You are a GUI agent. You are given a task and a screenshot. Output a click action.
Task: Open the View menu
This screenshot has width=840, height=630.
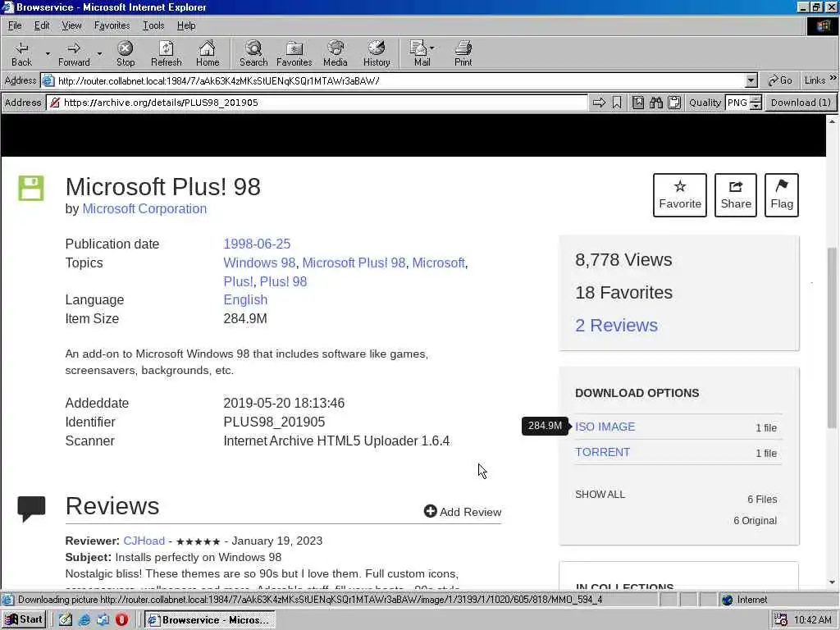tap(71, 25)
